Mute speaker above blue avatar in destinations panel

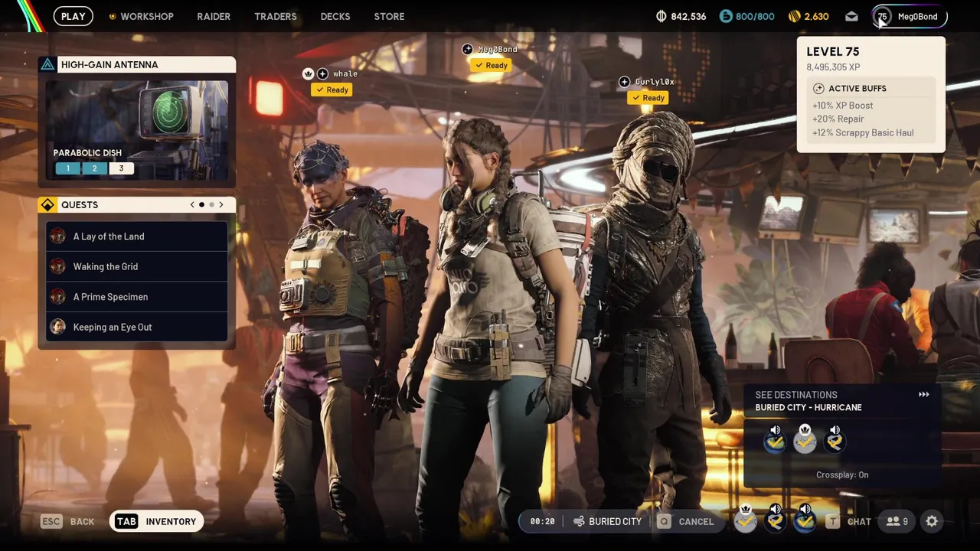[x=775, y=430]
